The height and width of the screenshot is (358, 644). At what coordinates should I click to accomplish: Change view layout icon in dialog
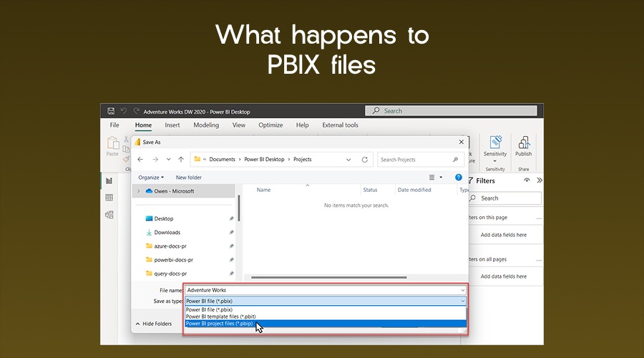431,177
